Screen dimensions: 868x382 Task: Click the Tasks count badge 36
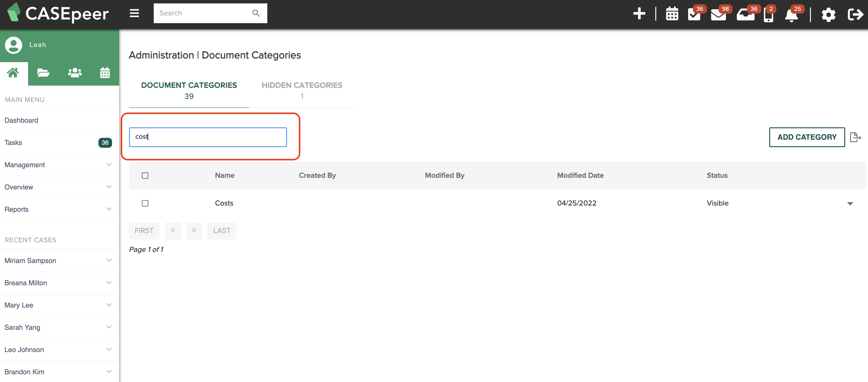pyautogui.click(x=105, y=143)
